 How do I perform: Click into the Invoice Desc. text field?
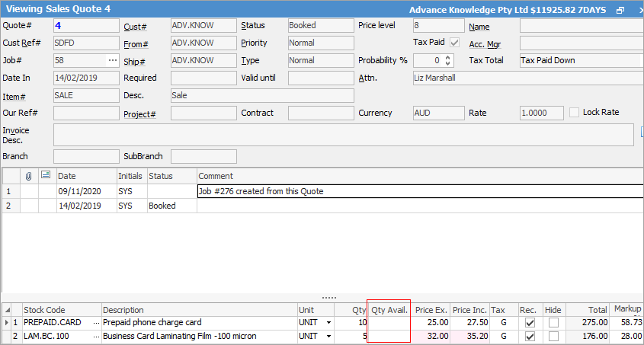tap(343, 135)
